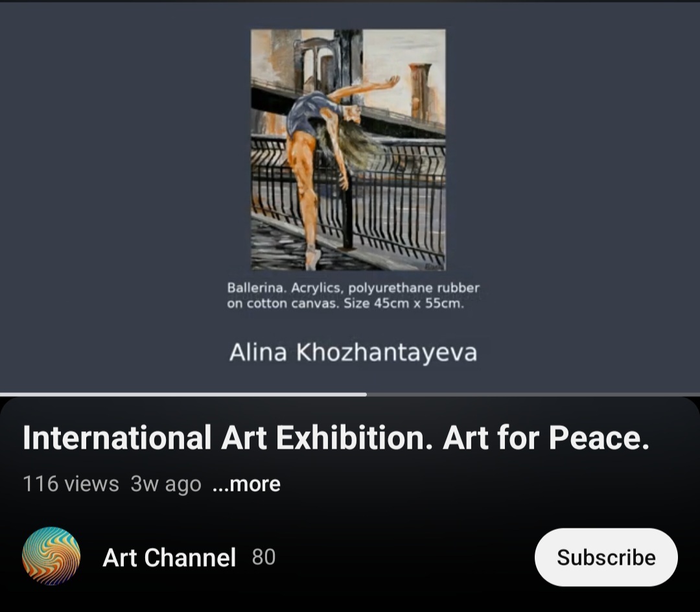Tap the 3w ago upload date
This screenshot has width=700, height=612.
(166, 484)
